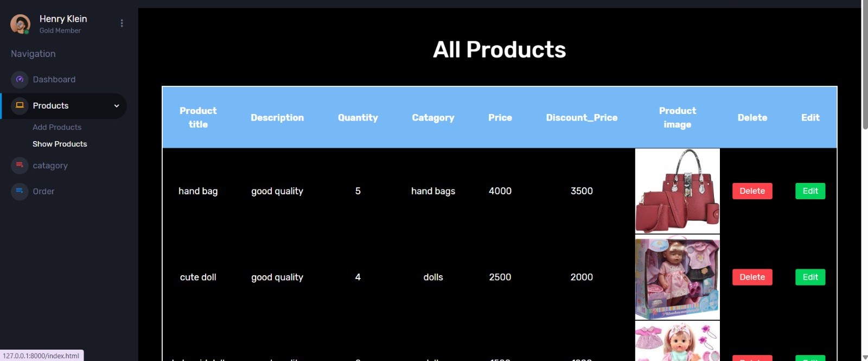868x361 pixels.
Task: Click quantity 4 cell
Action: (358, 277)
